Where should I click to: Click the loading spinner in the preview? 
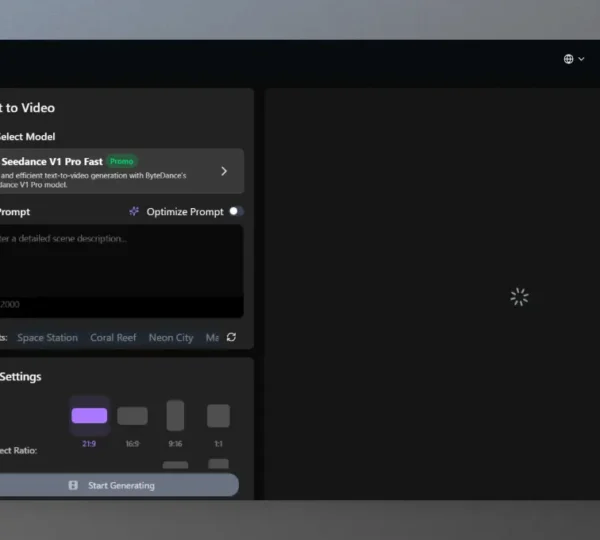click(x=518, y=297)
